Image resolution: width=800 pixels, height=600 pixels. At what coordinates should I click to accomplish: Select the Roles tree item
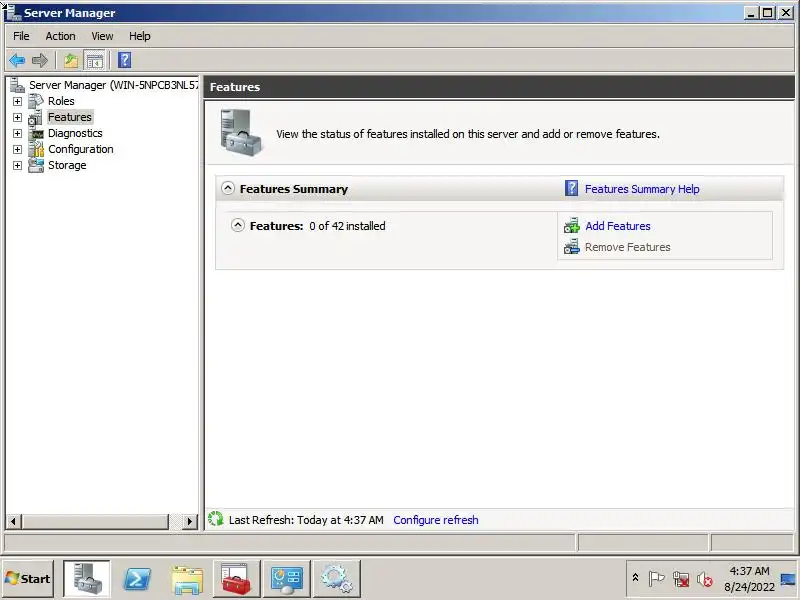[61, 101]
